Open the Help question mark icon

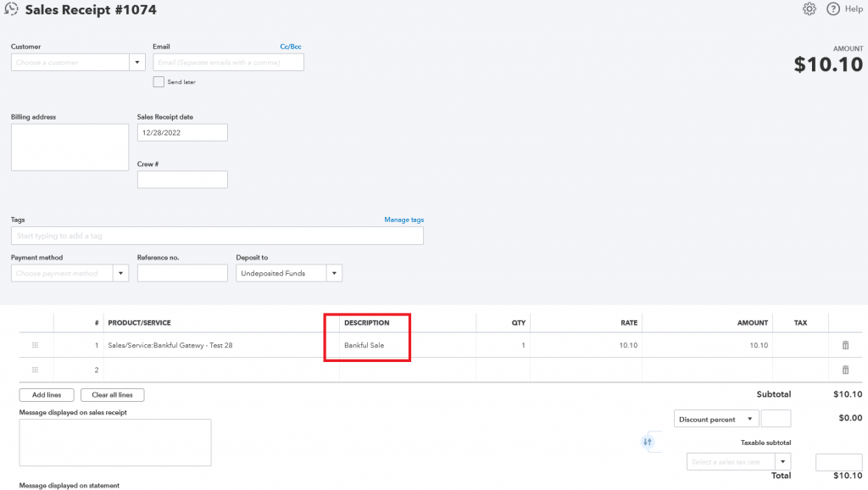833,8
